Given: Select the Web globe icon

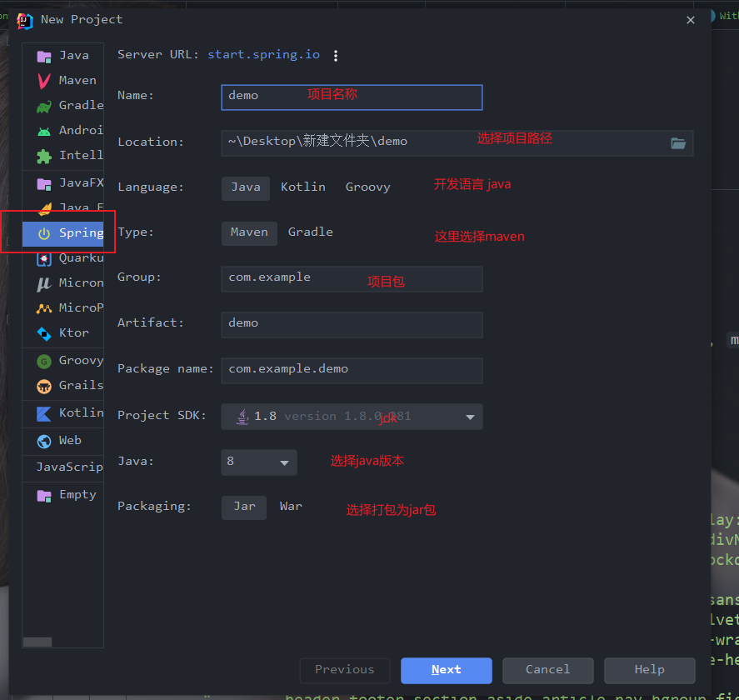Looking at the screenshot, I should 44,441.
